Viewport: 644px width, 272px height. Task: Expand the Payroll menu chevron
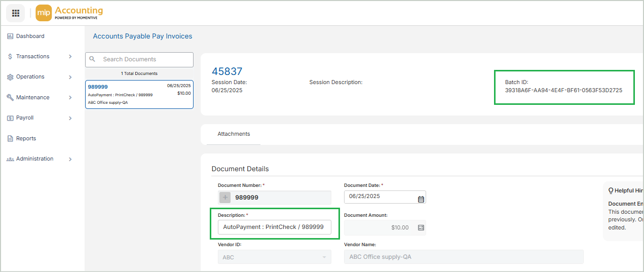pyautogui.click(x=70, y=118)
